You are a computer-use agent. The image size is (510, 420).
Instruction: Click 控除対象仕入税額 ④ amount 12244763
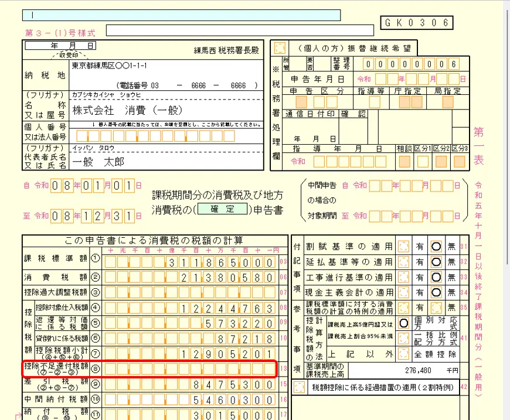[x=191, y=308]
